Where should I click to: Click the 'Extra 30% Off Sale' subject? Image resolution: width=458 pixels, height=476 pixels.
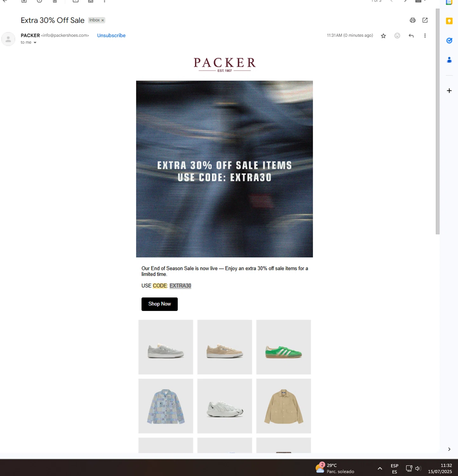pos(52,20)
